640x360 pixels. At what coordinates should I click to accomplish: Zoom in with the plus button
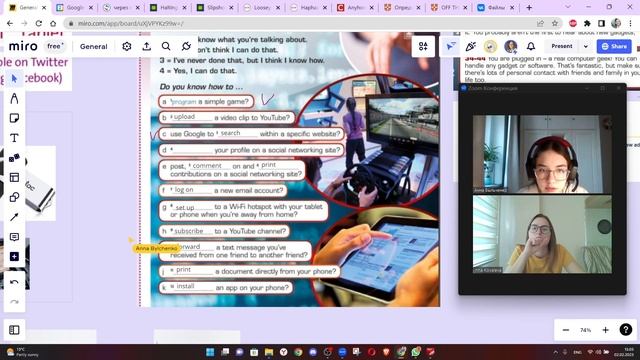605,330
